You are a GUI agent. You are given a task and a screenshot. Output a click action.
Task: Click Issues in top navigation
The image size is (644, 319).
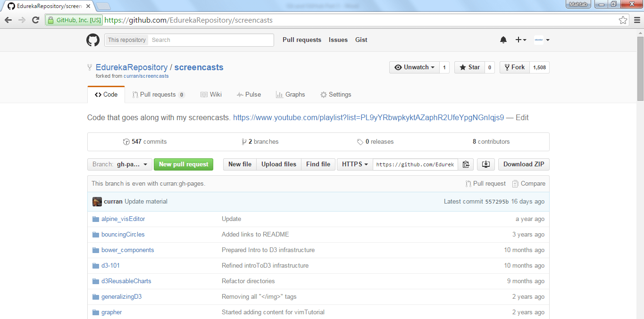[x=338, y=40]
